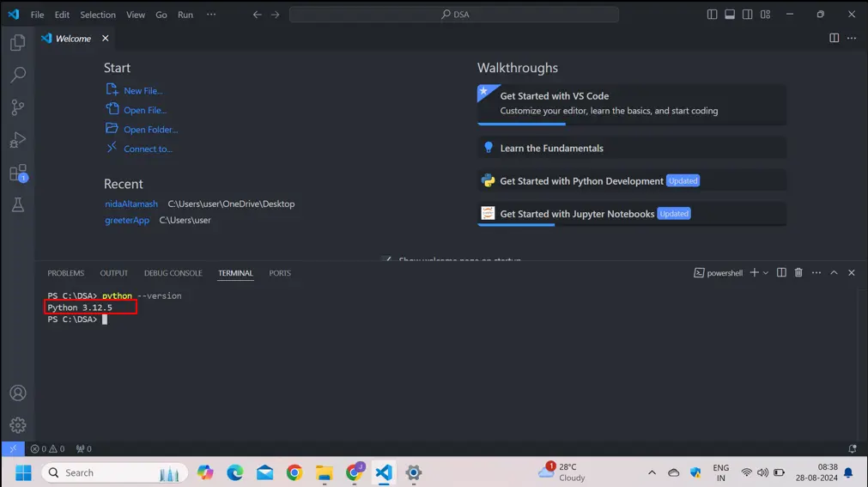This screenshot has height=487, width=868.
Task: Open the View menu
Action: pos(135,15)
